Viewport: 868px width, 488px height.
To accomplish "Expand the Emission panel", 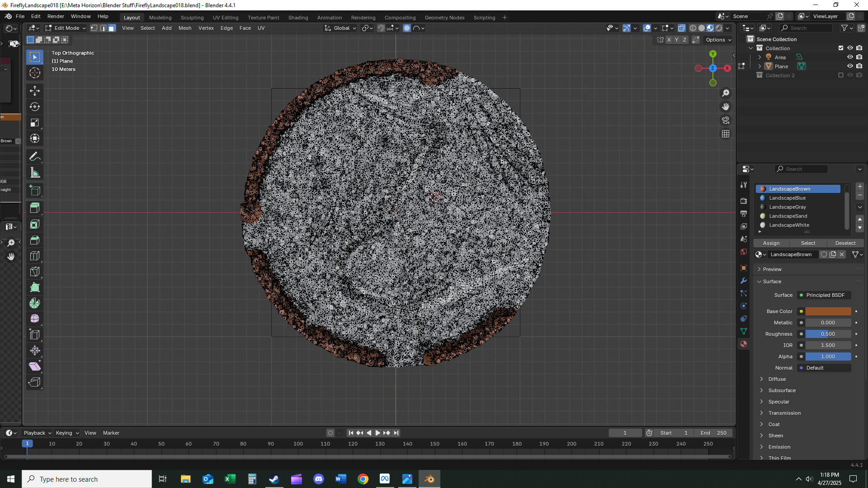I will (779, 447).
